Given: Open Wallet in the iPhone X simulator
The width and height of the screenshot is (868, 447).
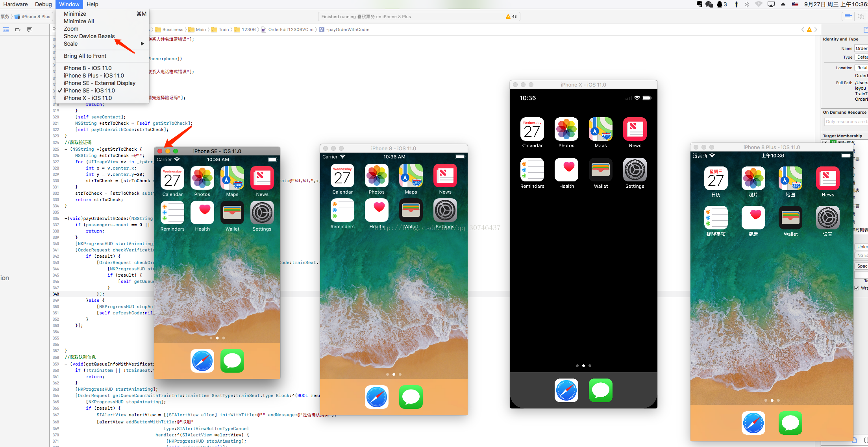Looking at the screenshot, I should click(601, 170).
